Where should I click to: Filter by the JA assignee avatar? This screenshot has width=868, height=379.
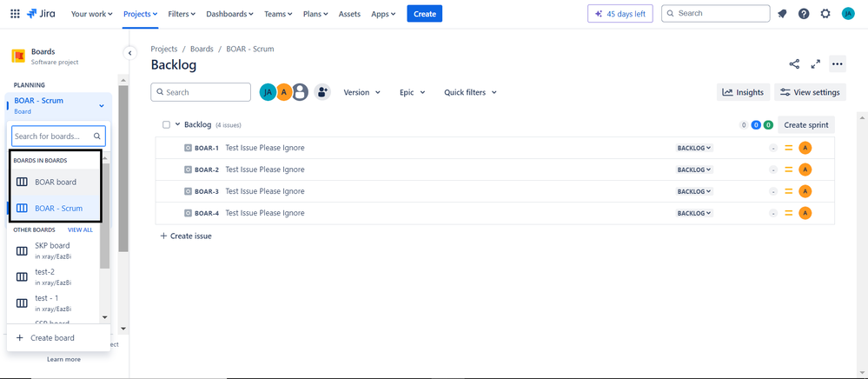(268, 92)
